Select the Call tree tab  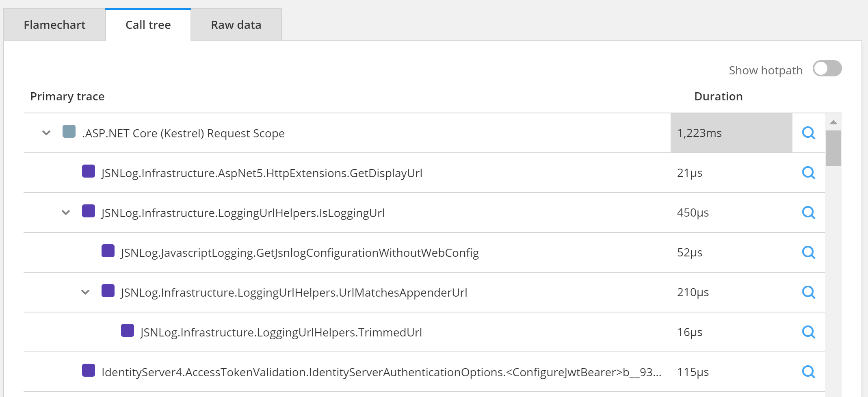[148, 25]
